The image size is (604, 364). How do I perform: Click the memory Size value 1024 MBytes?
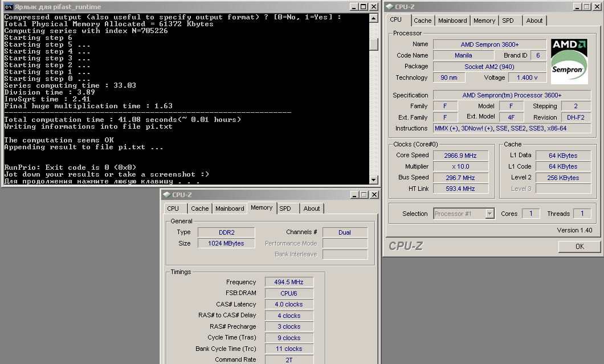coord(227,243)
